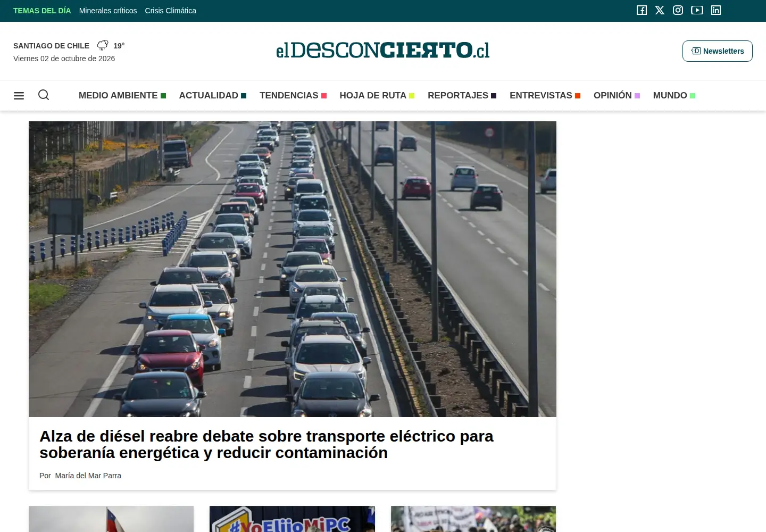
Task: Open Crisis Climática topic link
Action: (x=170, y=11)
